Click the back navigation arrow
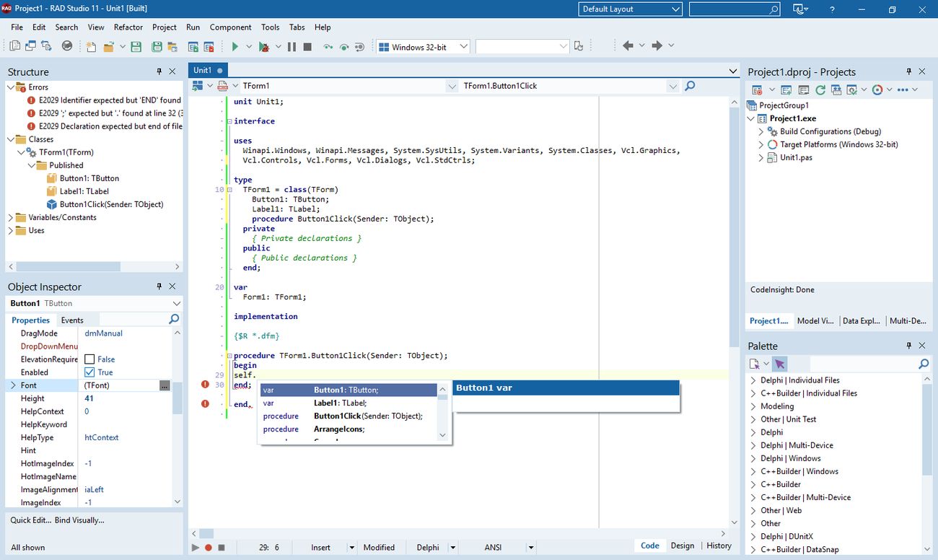 click(628, 46)
